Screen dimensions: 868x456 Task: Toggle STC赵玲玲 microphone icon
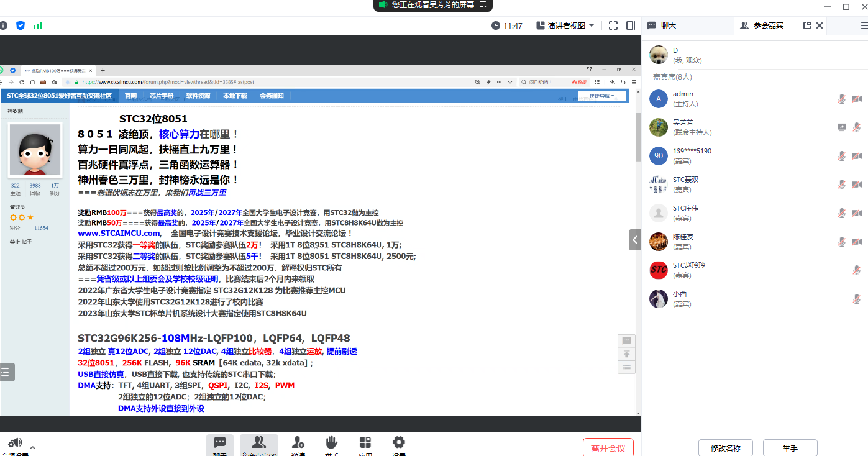click(x=857, y=270)
